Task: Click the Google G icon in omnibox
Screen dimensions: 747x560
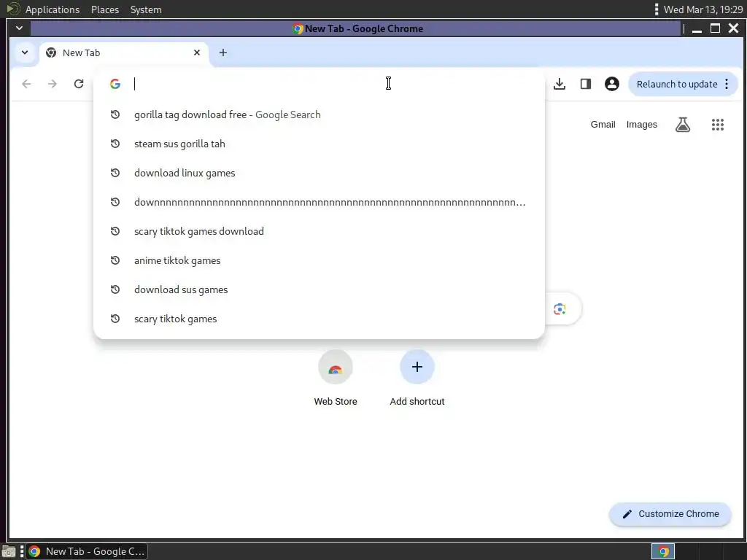Action: coord(115,84)
